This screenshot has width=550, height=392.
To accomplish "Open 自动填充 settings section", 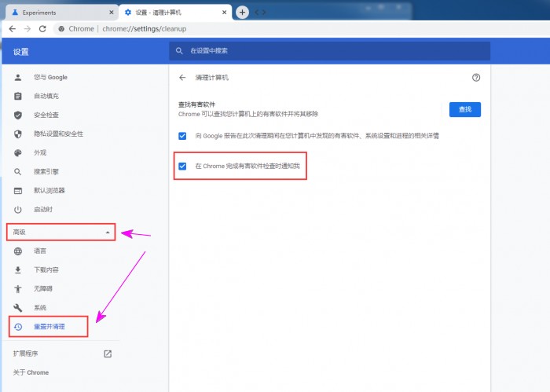I will pos(46,96).
